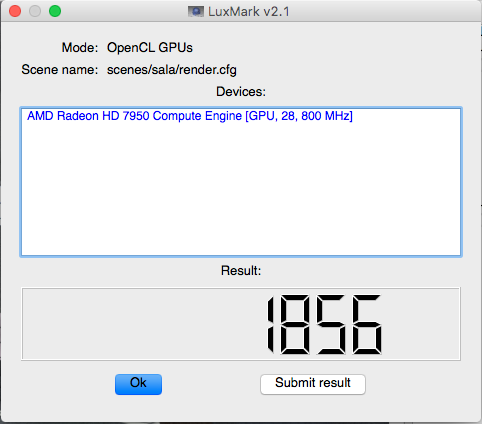Screen dimensions: 482x424
Task: Click the scenes/sala/render.cfg scene name text
Action: 172,70
